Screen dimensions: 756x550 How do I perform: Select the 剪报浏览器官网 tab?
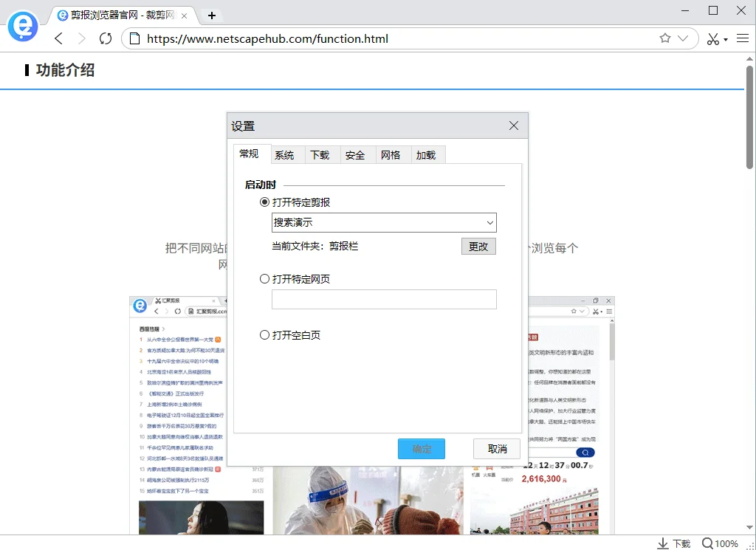(122, 16)
